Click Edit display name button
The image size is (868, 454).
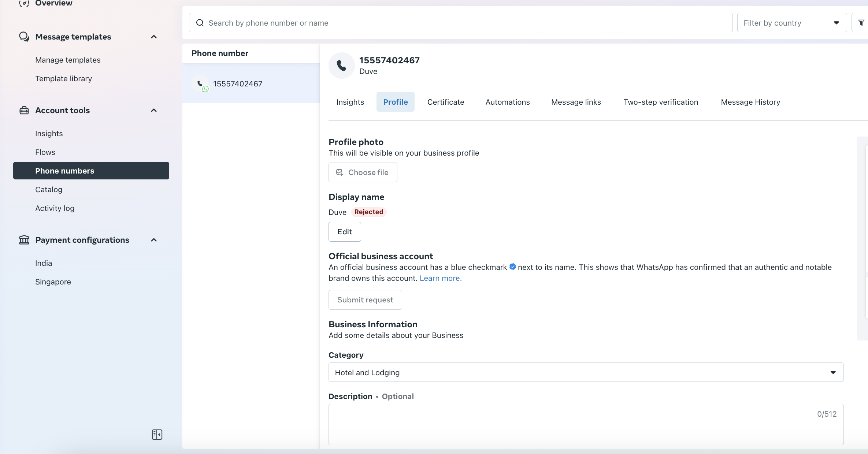point(345,232)
